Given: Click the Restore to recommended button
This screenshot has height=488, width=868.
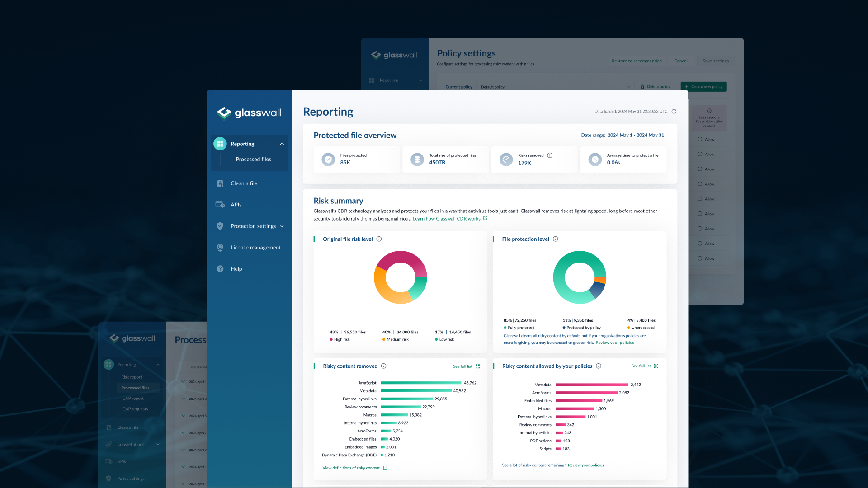Looking at the screenshot, I should point(637,61).
